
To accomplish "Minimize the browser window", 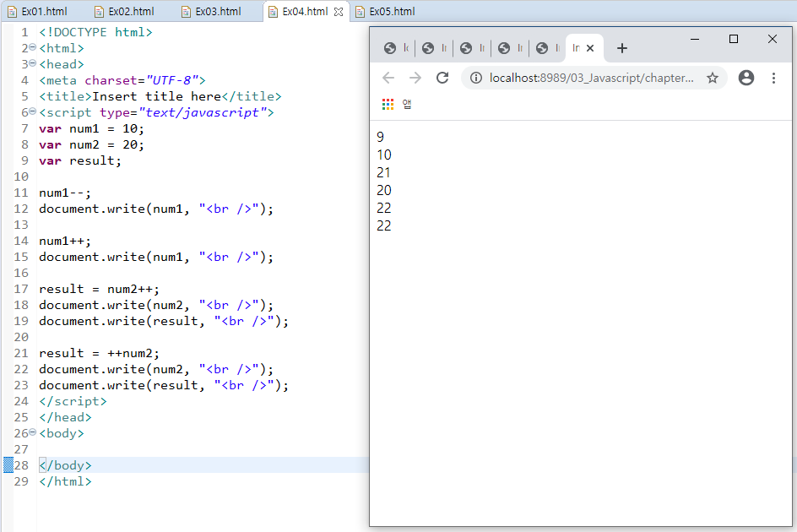I will pos(695,39).
